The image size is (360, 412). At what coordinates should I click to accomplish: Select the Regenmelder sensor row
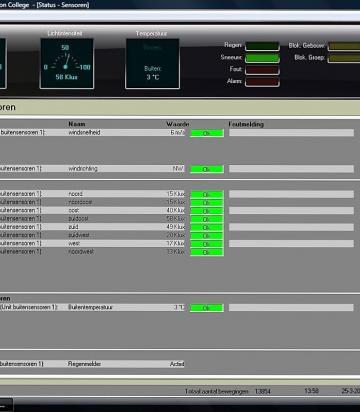[92, 364]
